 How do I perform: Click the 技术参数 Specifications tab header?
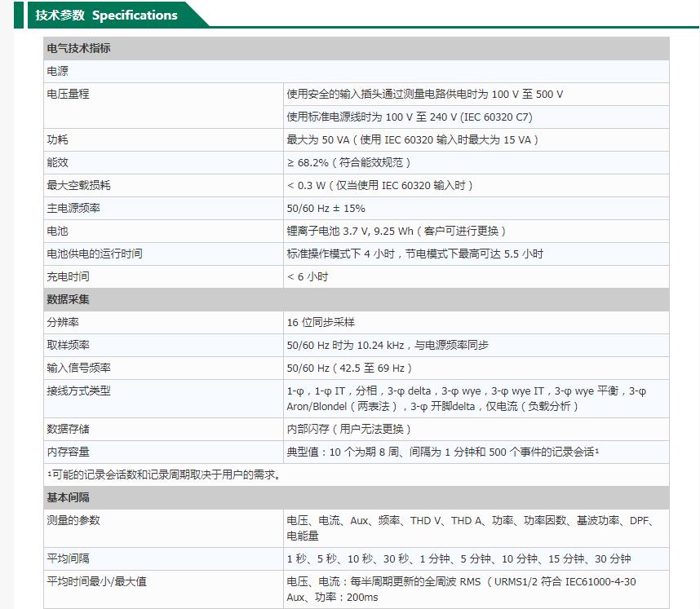(106, 15)
